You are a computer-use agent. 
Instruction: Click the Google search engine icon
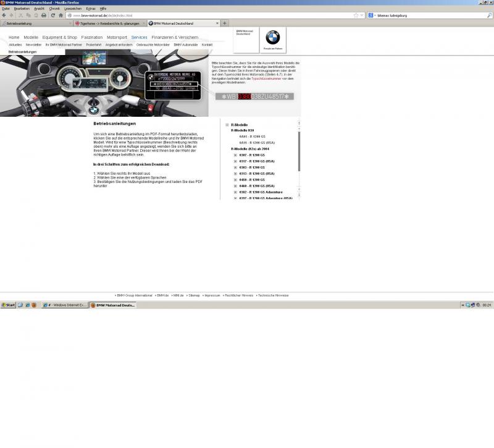tap(371, 15)
